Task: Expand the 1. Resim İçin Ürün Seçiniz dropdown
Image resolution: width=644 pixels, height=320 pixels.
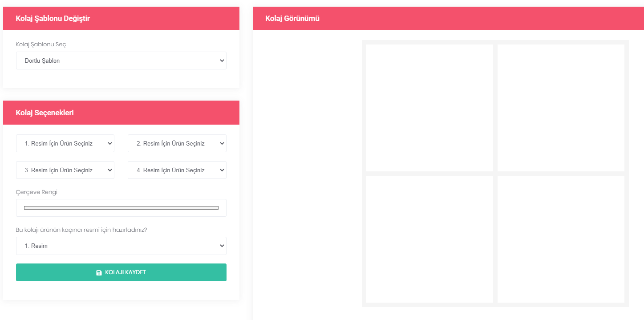Action: click(65, 143)
